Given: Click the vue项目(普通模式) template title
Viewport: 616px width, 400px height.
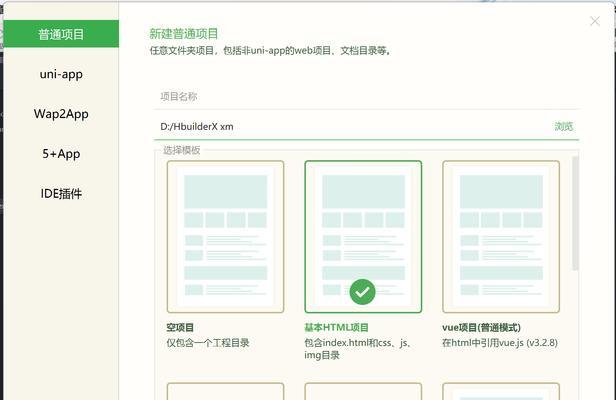Looking at the screenshot, I should point(481,328).
